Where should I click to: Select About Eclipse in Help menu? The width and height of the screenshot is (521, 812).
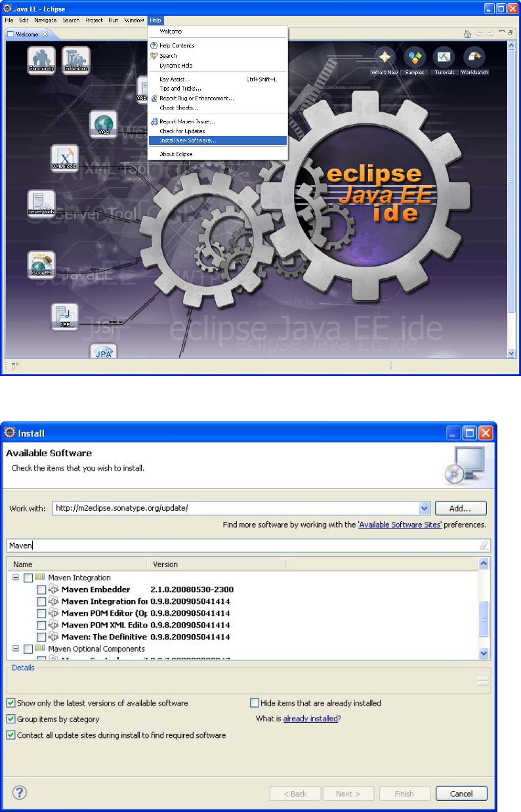point(217,154)
